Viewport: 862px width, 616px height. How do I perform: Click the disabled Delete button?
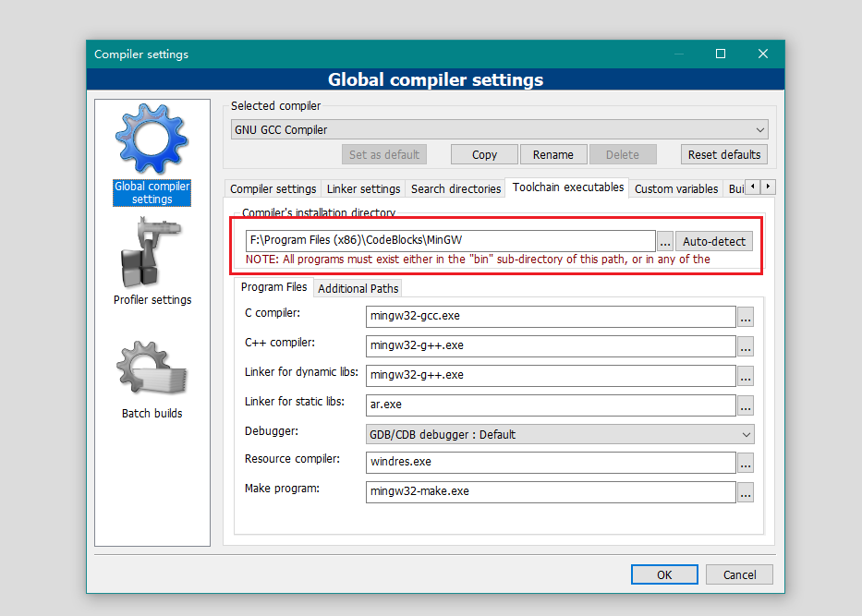(623, 155)
